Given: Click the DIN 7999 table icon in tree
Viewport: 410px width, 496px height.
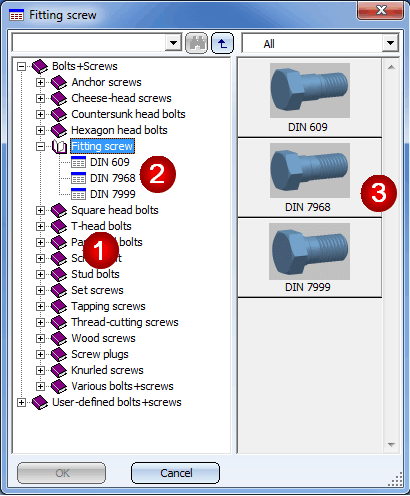Looking at the screenshot, I should tap(78, 194).
